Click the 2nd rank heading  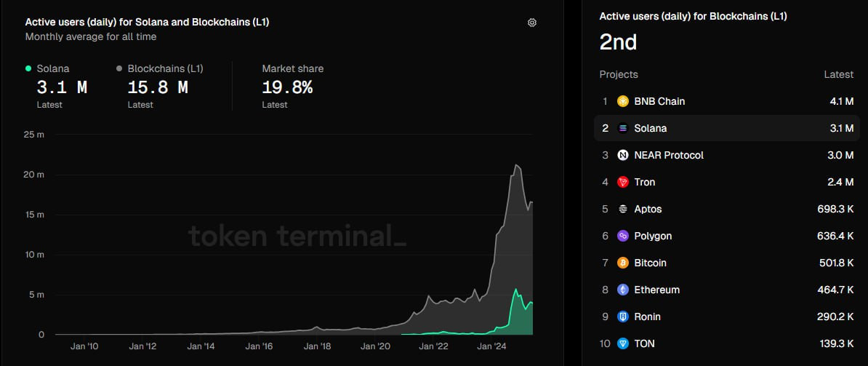[x=619, y=42]
